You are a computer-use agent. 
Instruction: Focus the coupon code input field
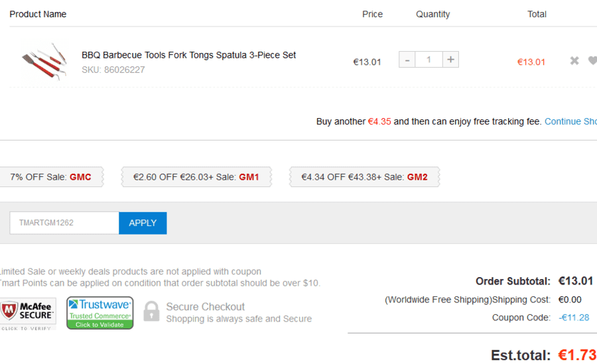click(x=64, y=223)
